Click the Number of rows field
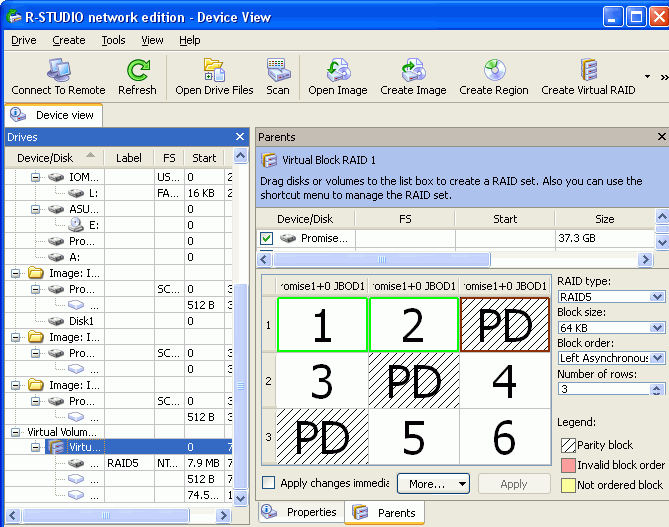669x527 pixels. [x=603, y=389]
